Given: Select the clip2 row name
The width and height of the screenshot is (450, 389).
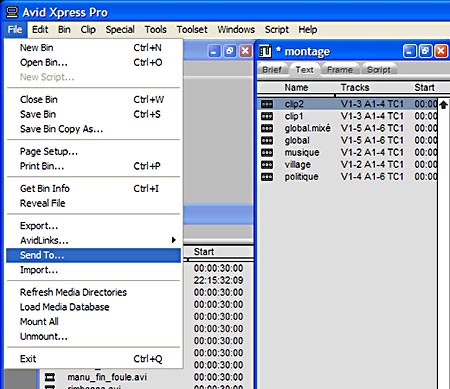Looking at the screenshot, I should [294, 104].
